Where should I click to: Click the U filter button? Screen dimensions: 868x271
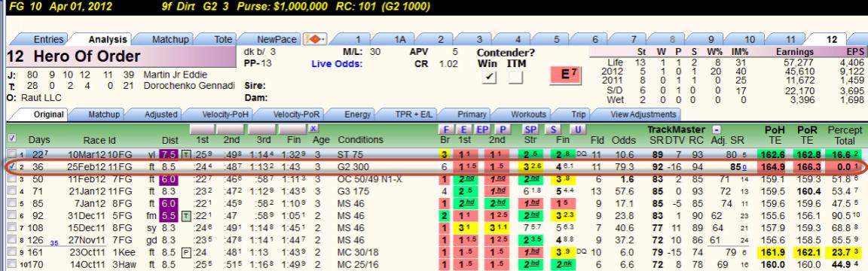[577, 129]
